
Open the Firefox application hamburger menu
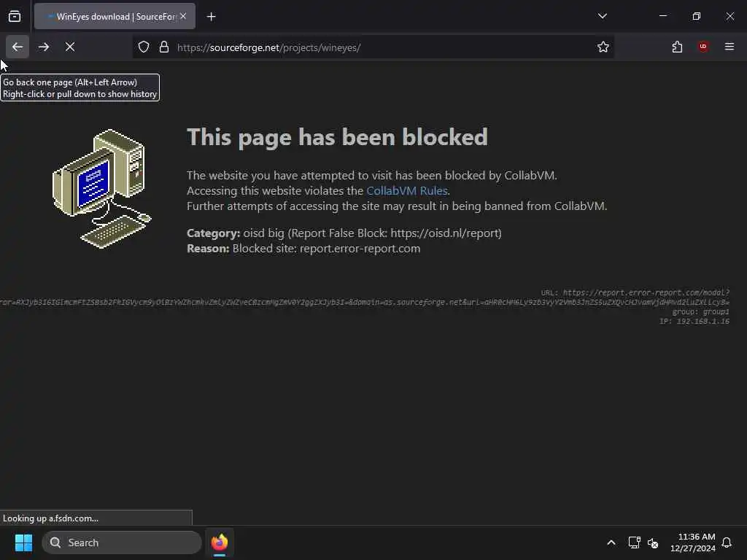[x=729, y=47]
